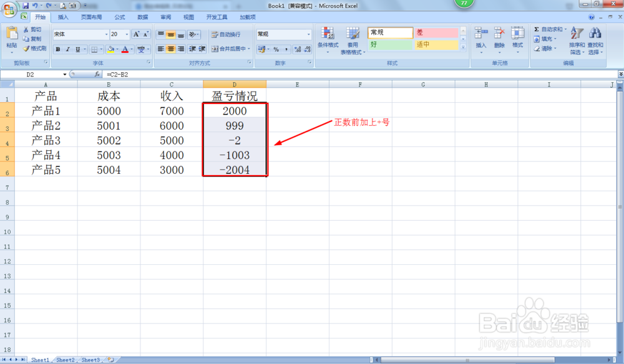The height and width of the screenshot is (364, 624).
Task: Toggle align text left
Action: point(161,49)
